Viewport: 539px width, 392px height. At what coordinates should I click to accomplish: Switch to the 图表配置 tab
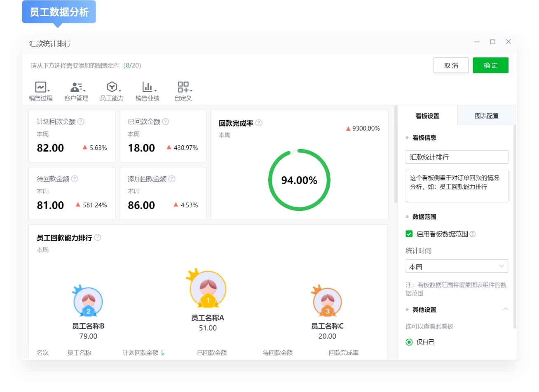point(486,116)
